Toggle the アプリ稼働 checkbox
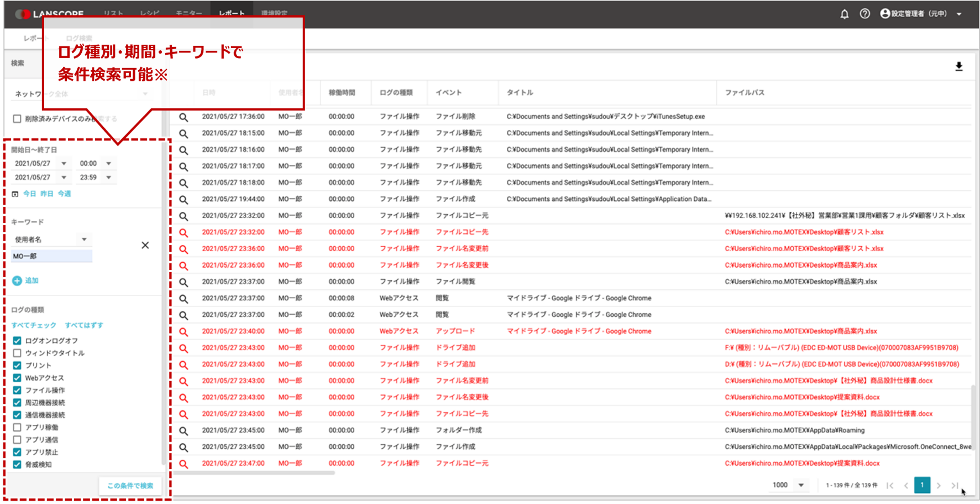 click(x=17, y=427)
